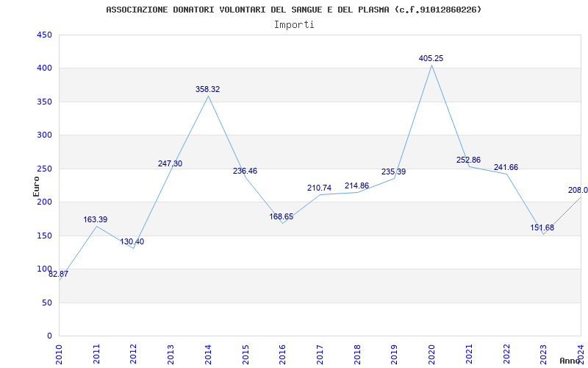Select the 2015 year label

click(245, 355)
